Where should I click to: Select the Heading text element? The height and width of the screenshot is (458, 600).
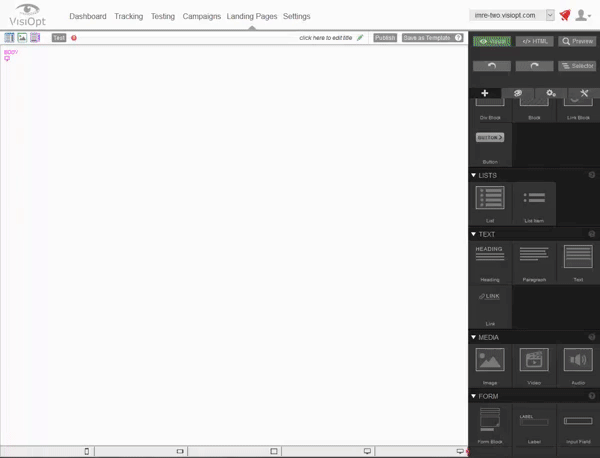point(490,263)
